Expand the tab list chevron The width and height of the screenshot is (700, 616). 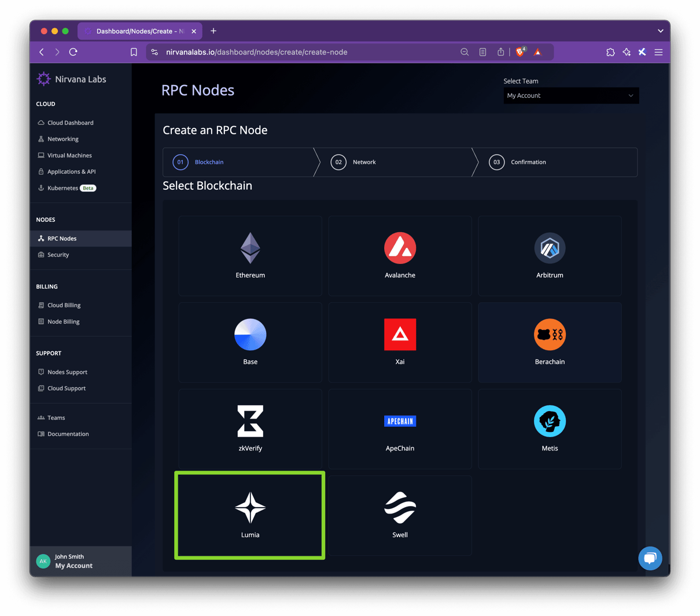click(x=661, y=31)
